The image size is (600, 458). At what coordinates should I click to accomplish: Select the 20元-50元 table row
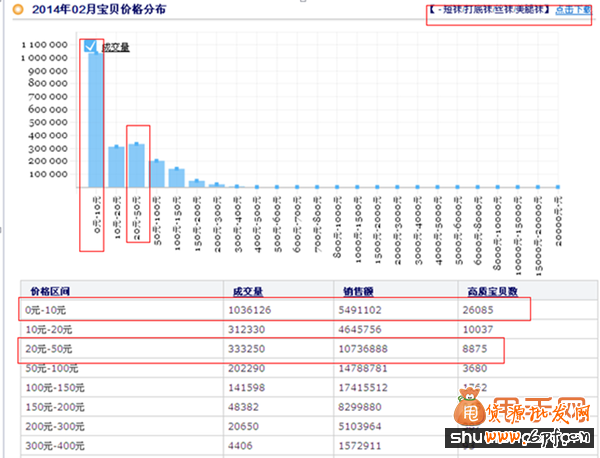(120, 349)
